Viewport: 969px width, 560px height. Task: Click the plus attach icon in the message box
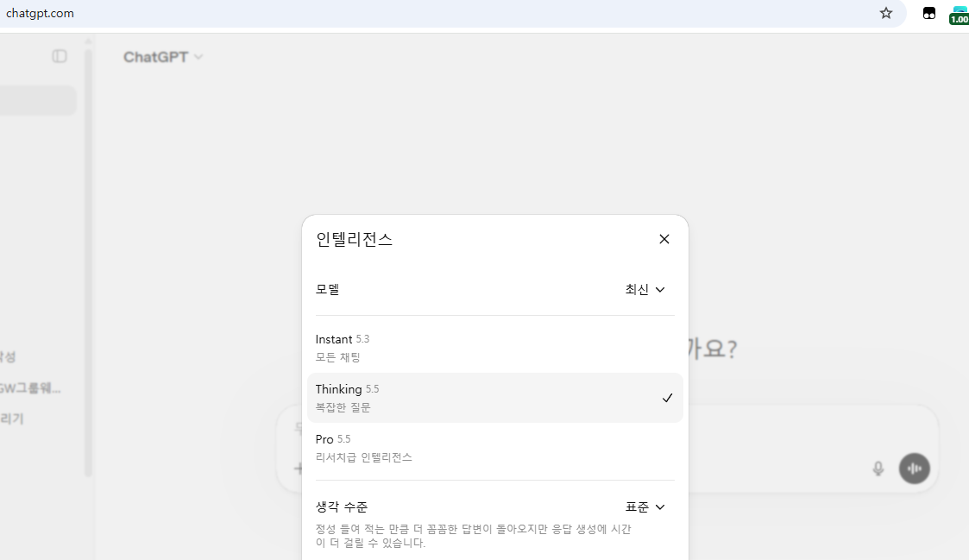pyautogui.click(x=299, y=469)
